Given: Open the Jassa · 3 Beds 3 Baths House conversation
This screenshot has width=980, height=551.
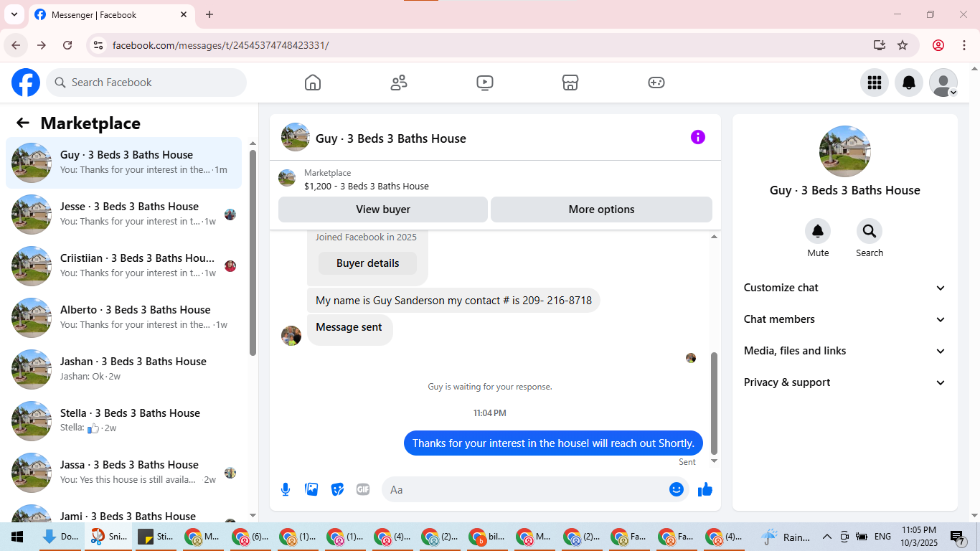Looking at the screenshot, I should tap(124, 473).
